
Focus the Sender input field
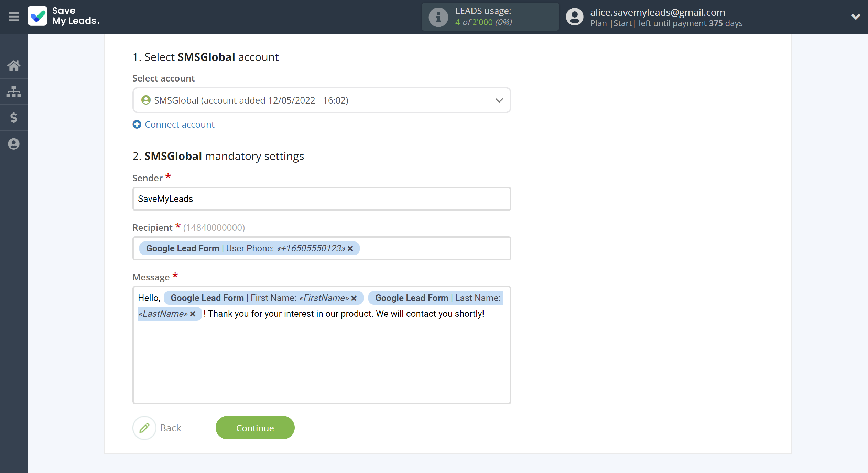coord(322,199)
